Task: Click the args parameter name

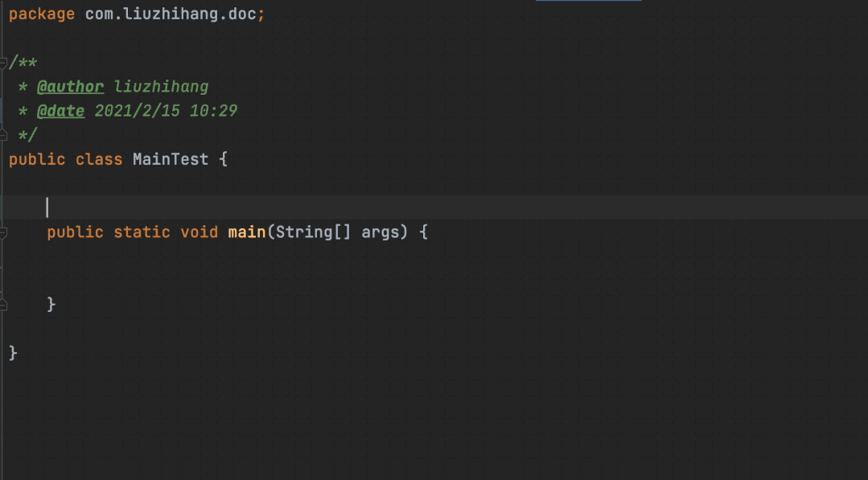Action: pos(380,232)
